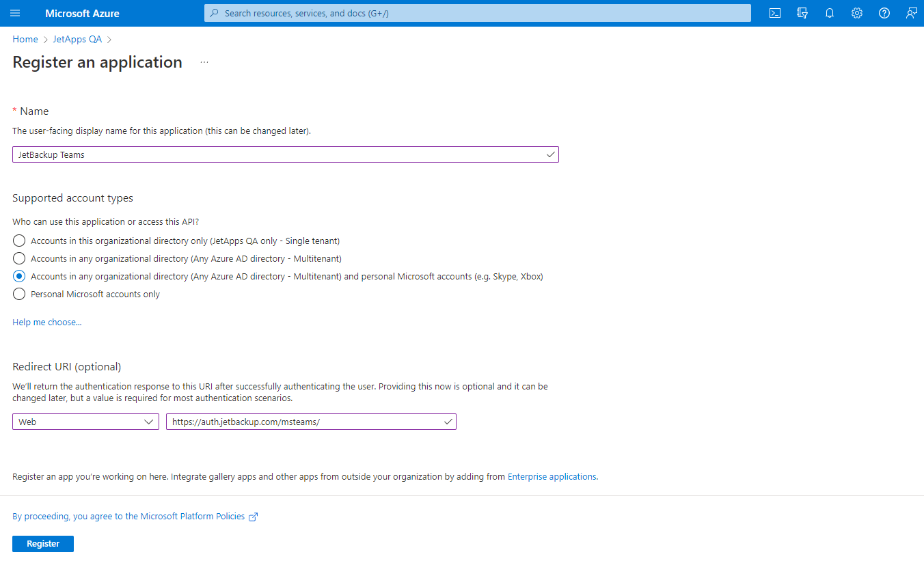Open the portal settings gear
This screenshot has width=924, height=561.
(857, 13)
